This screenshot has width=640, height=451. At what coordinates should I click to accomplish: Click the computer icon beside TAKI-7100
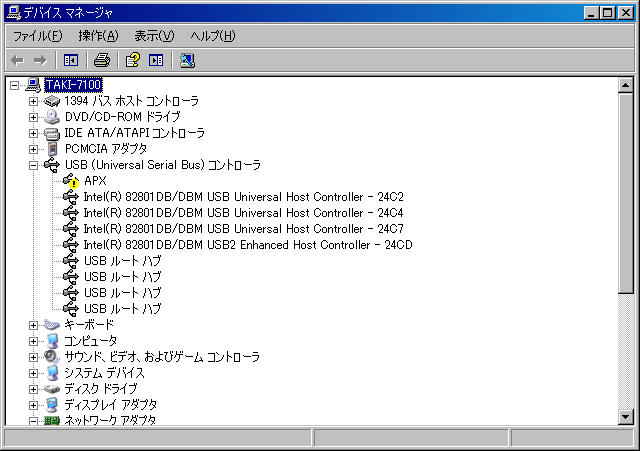coord(33,85)
